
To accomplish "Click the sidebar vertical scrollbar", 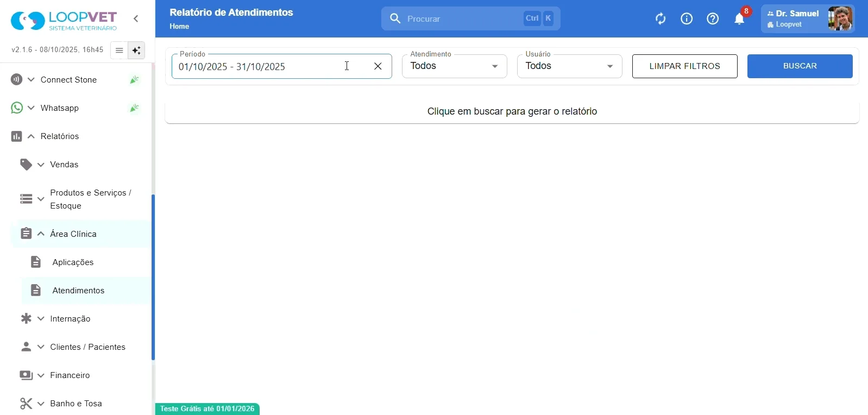I will [153, 277].
